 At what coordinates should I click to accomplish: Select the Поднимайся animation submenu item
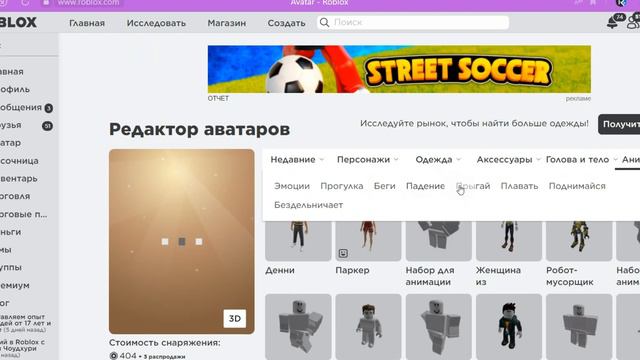coord(577,186)
